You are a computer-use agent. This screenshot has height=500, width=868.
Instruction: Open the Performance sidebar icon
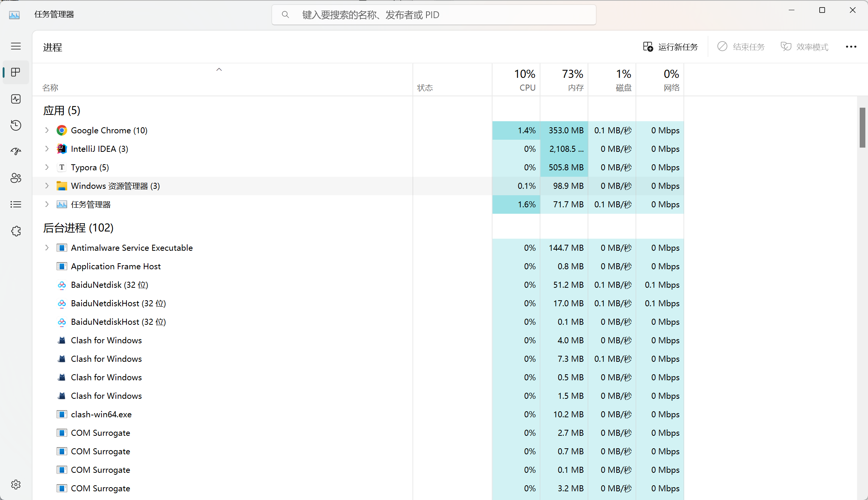(16, 99)
